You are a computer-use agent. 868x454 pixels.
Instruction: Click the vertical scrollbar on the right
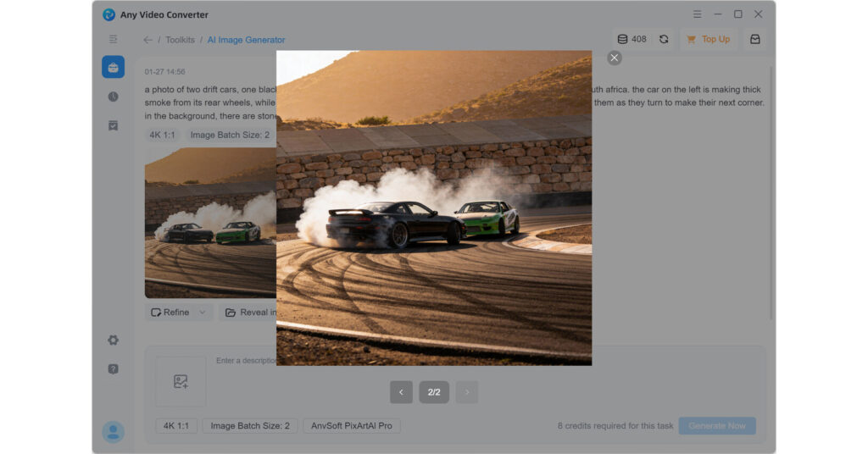[771, 194]
